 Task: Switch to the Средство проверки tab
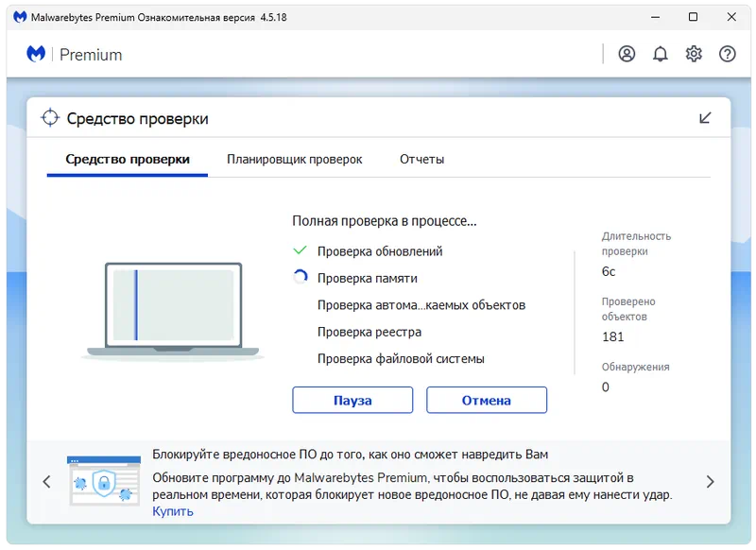tap(128, 160)
